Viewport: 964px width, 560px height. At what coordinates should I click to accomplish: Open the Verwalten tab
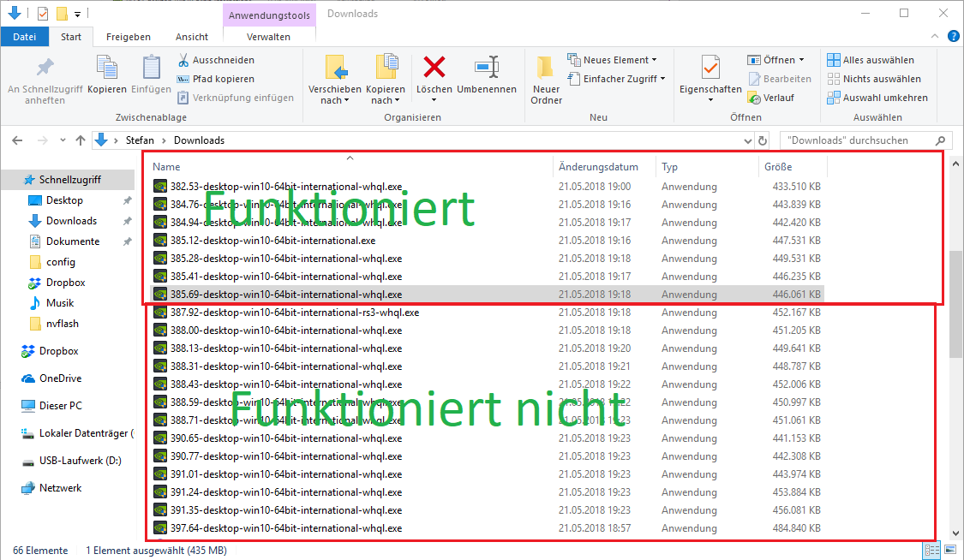coord(268,37)
